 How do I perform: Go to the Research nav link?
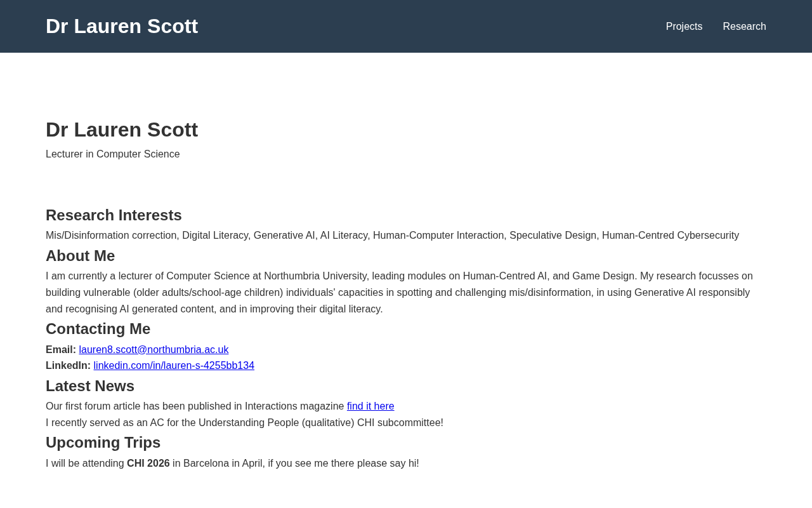pos(744,27)
